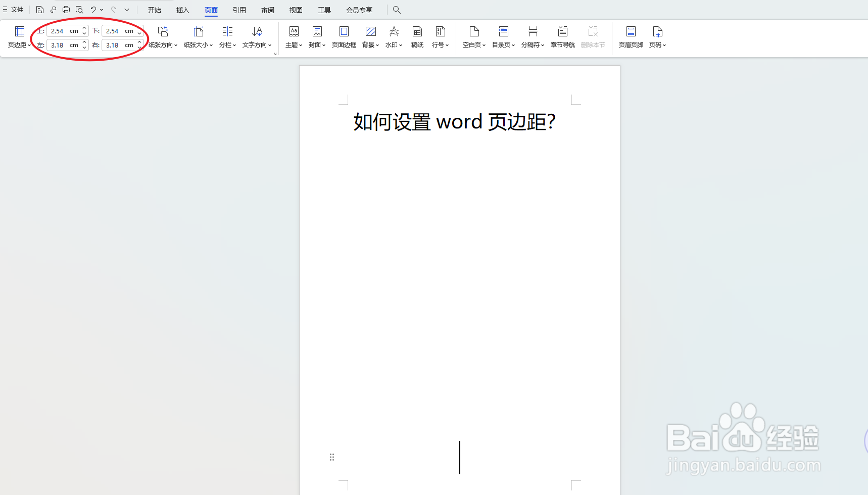
Task: Decrease the 下 bottom margin with down arrow
Action: click(x=139, y=34)
